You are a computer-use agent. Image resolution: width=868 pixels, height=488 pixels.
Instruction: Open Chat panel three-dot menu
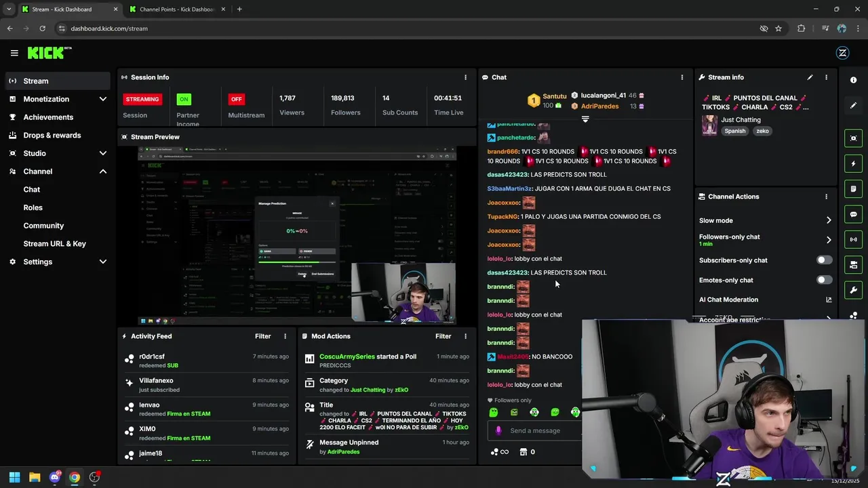tap(682, 77)
